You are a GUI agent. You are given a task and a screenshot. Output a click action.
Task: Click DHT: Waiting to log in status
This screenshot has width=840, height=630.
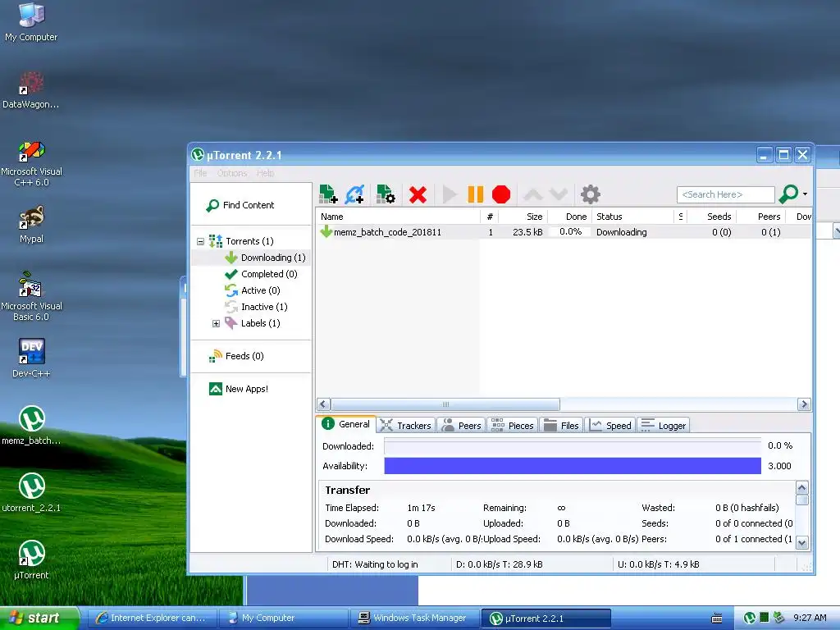(x=375, y=564)
